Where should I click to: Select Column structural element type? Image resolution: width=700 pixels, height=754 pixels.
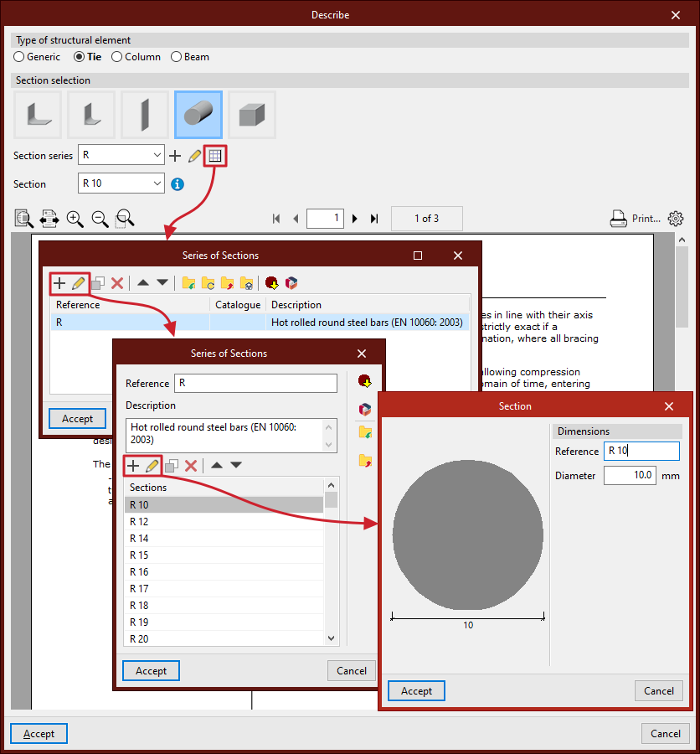coord(136,57)
